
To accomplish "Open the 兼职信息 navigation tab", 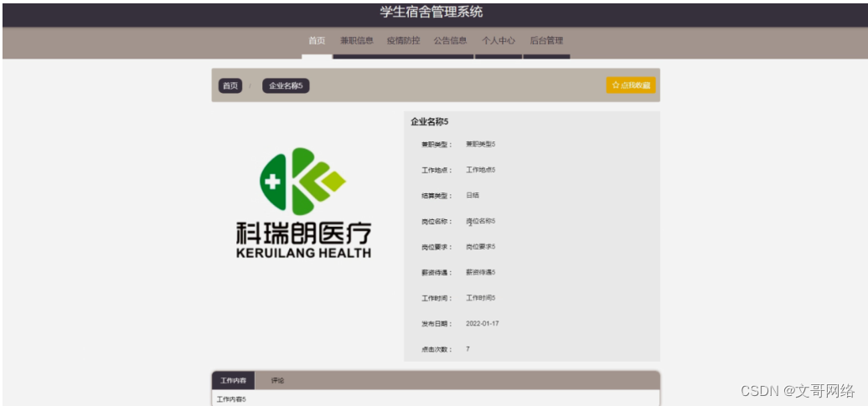I will [357, 41].
